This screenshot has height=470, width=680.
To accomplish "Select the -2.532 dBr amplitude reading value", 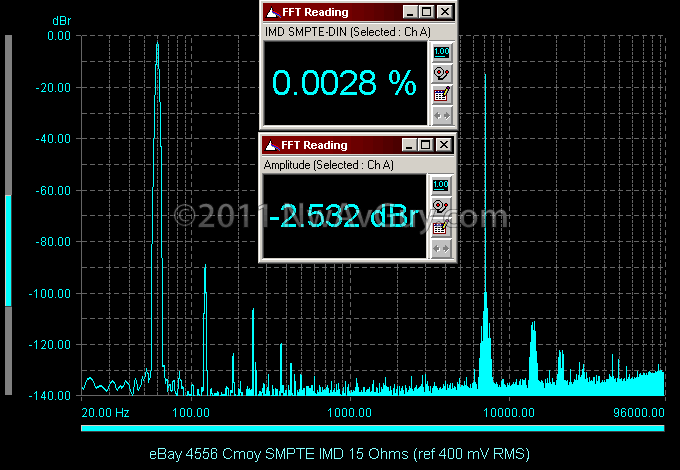I will pos(345,216).
